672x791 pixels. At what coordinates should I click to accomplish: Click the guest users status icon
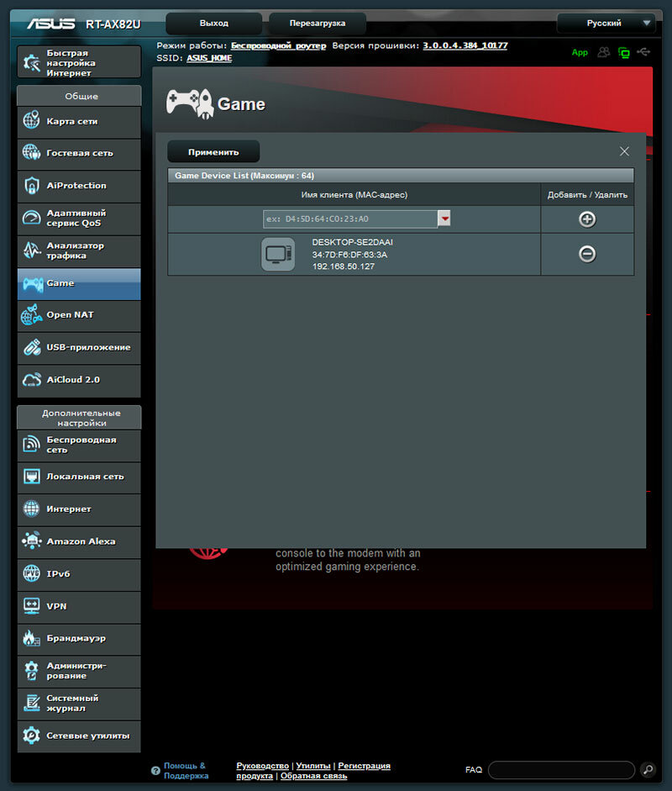(603, 52)
